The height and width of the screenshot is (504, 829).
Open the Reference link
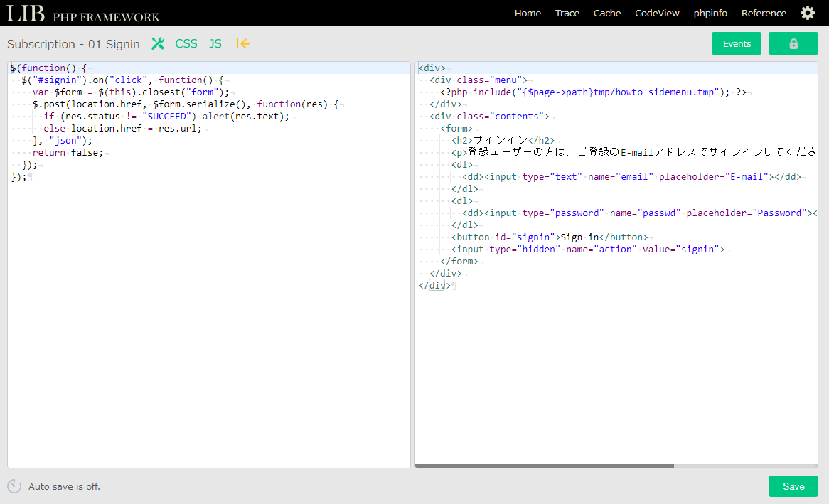(x=764, y=13)
